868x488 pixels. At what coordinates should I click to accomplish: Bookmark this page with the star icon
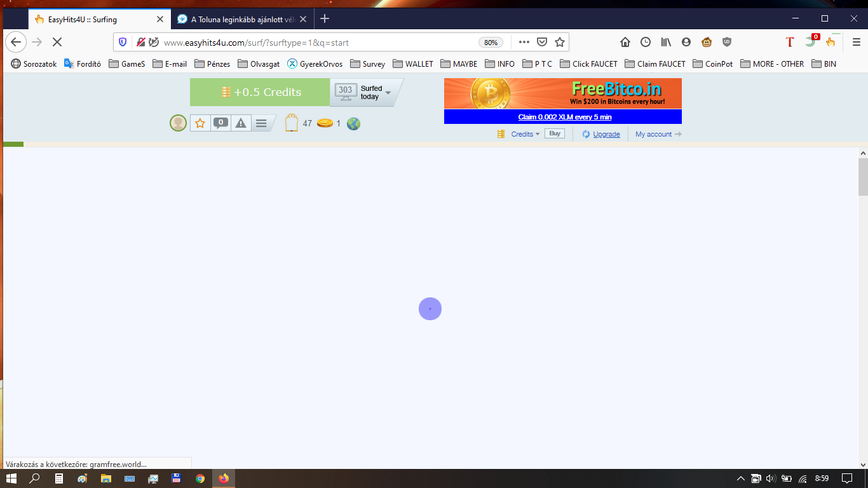click(560, 42)
